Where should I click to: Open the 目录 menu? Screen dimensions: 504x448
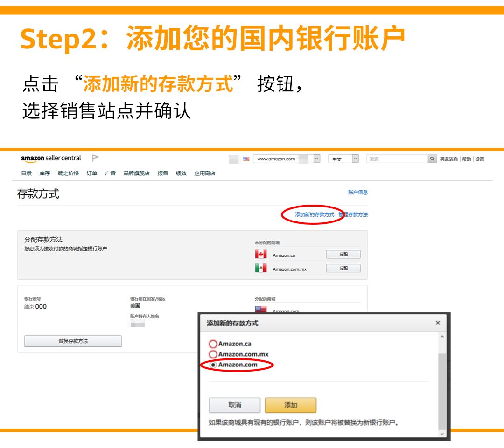[26, 173]
